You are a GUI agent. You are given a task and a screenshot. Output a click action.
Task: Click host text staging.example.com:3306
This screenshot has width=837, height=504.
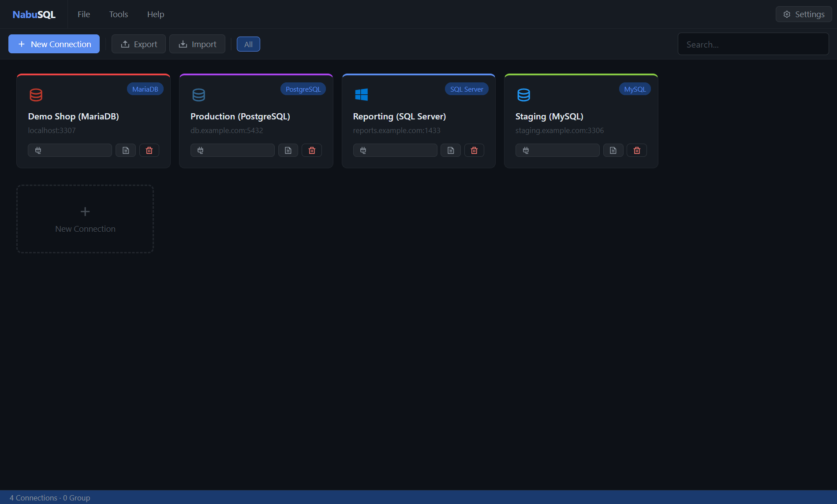point(560,130)
